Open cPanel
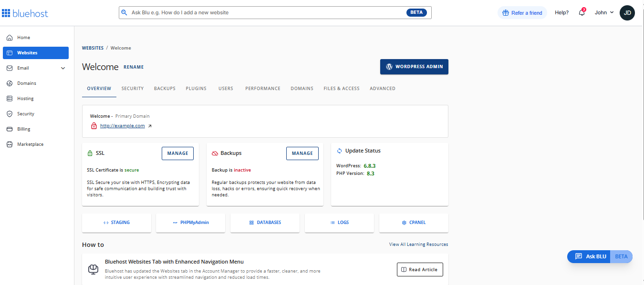The height and width of the screenshot is (285, 644). click(413, 222)
